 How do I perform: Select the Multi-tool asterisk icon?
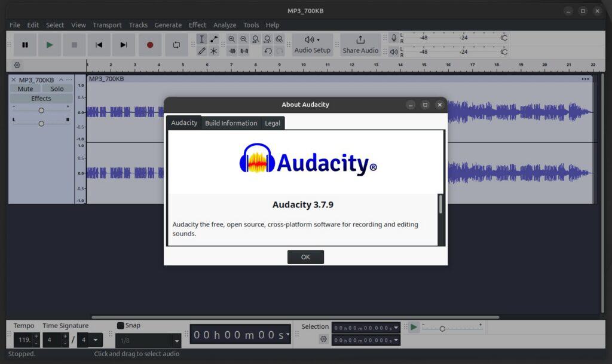(214, 51)
